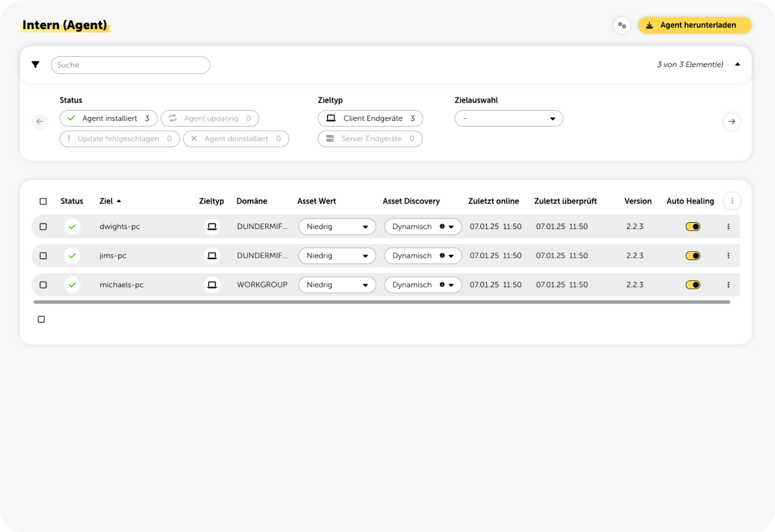Screen dimensions: 775x532
Task: Filter by Client Endgeräte type
Action: coord(370,118)
